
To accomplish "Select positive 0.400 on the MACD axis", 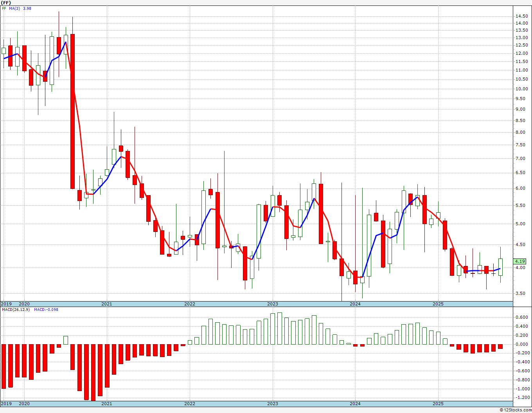I will [522, 327].
